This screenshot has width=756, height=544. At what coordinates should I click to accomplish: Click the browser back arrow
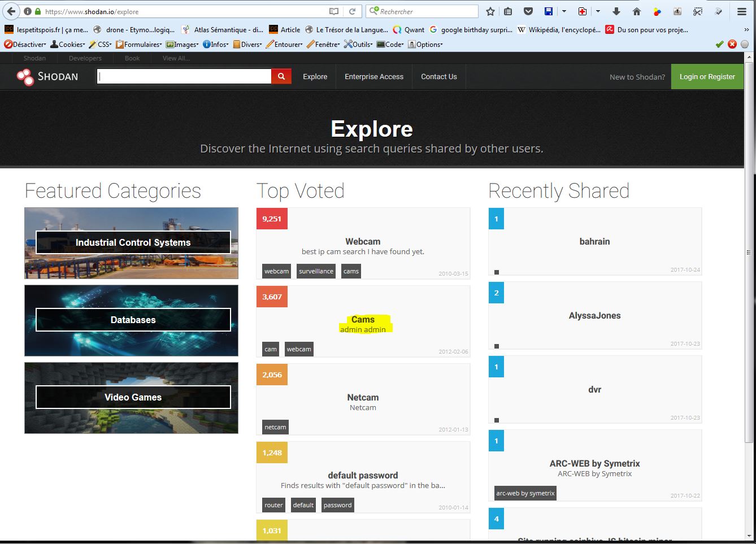pyautogui.click(x=11, y=11)
